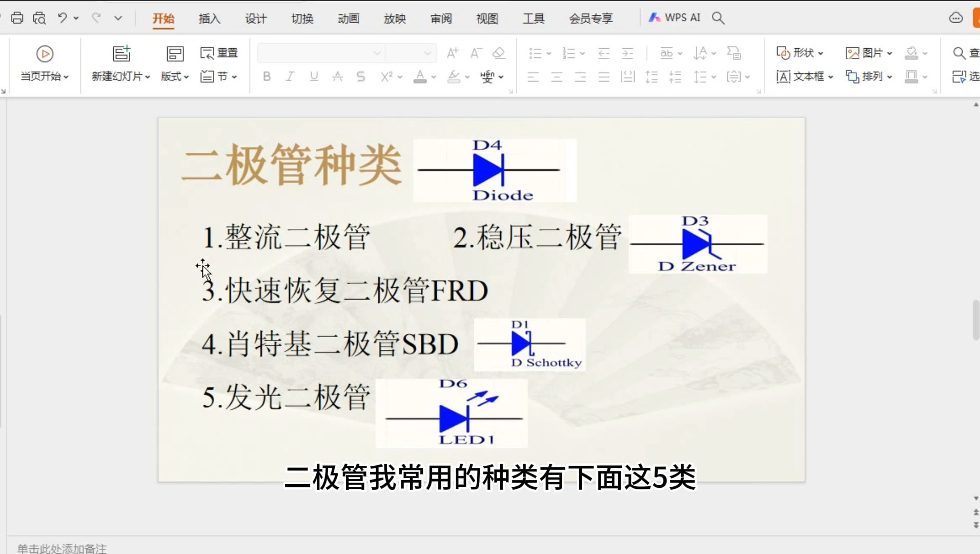The image size is (980, 554).
Task: Click the distributed alignment icon
Action: pyautogui.click(x=627, y=77)
